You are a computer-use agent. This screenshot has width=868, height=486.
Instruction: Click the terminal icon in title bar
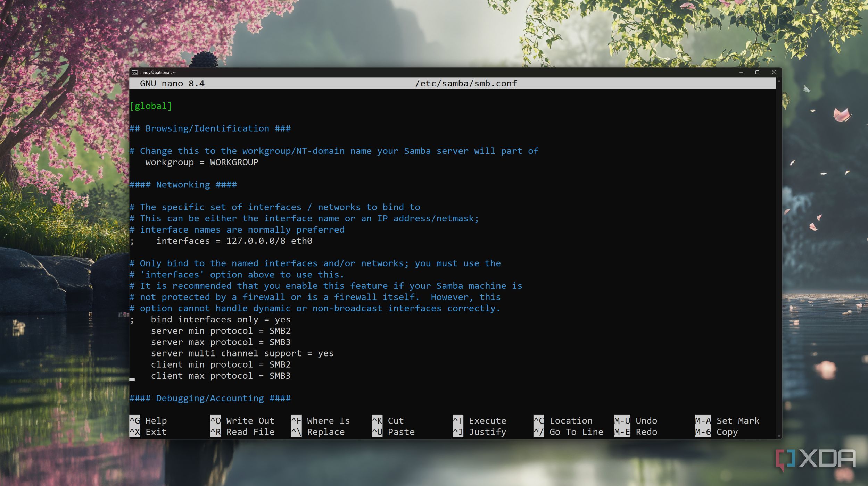point(134,72)
